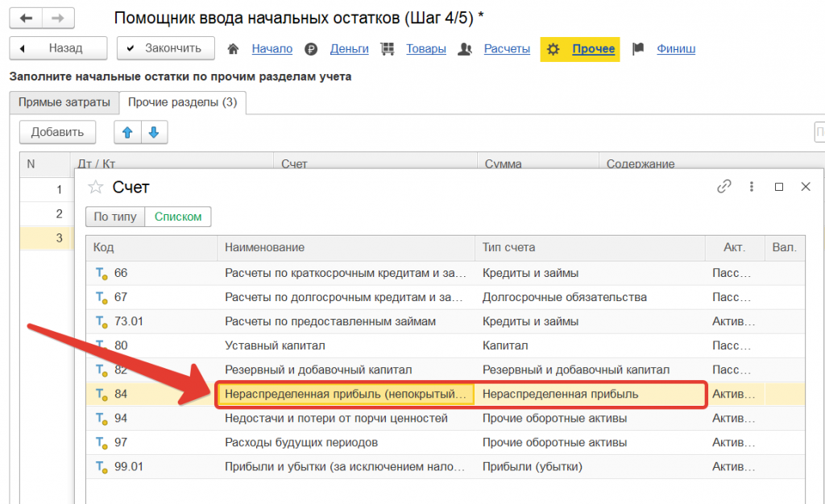Select the Прочие разделы (3) tab
This screenshot has height=504, width=825.
click(x=183, y=103)
